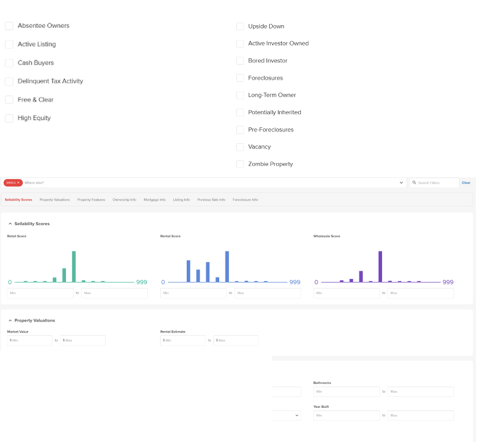
Task: Select the Previous Sale Info tab
Action: pos(211,200)
